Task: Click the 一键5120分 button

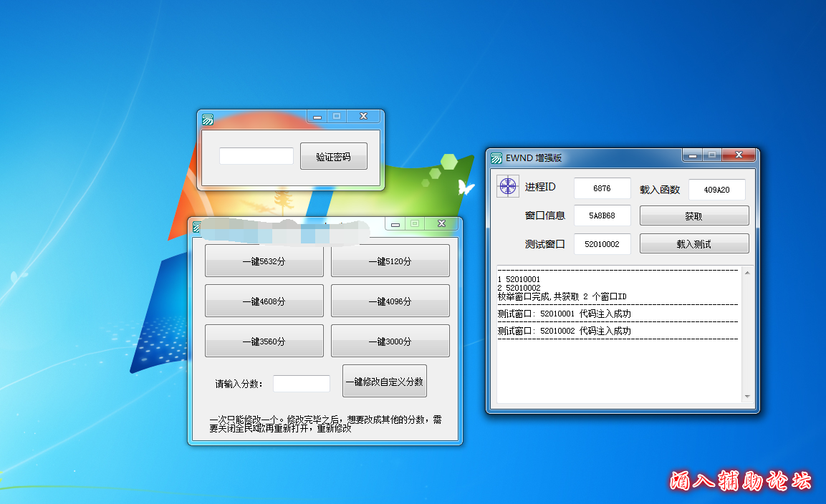Action: (390, 261)
